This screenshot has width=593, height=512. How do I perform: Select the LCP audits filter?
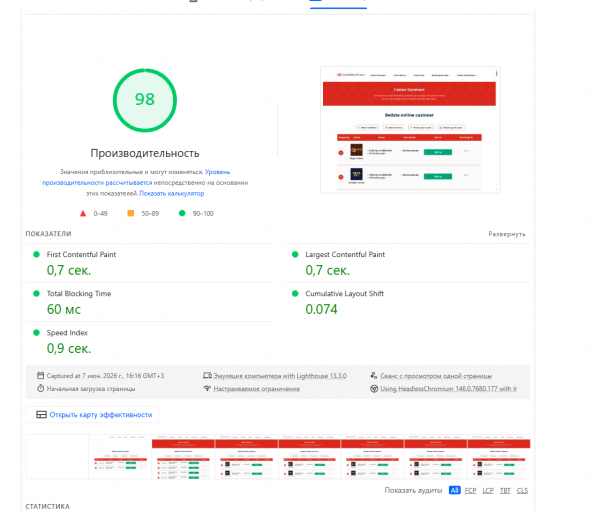coord(488,490)
